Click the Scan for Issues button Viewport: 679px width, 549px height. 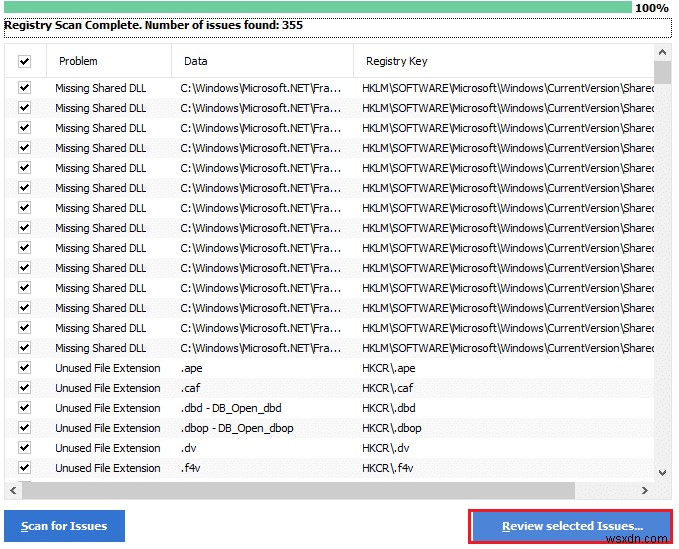tap(65, 526)
